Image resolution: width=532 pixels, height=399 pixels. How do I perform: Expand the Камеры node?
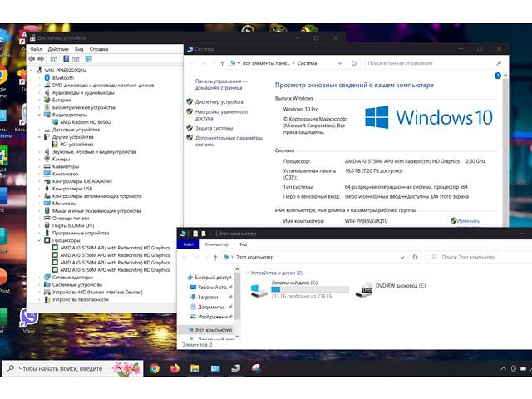39,159
